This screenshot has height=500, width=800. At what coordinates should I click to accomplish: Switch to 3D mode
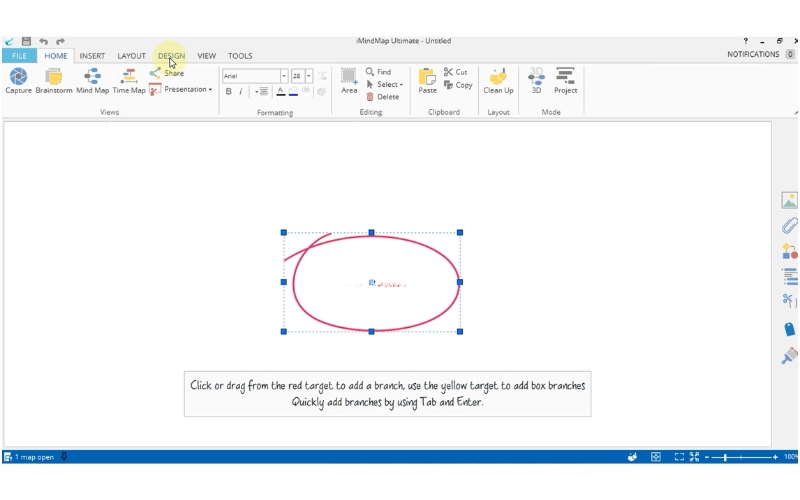tap(536, 81)
